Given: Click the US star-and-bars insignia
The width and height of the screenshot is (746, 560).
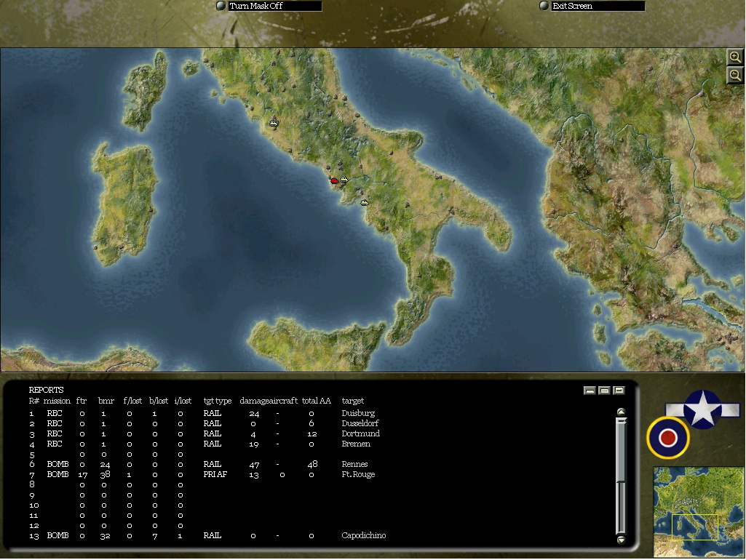Looking at the screenshot, I should (702, 409).
